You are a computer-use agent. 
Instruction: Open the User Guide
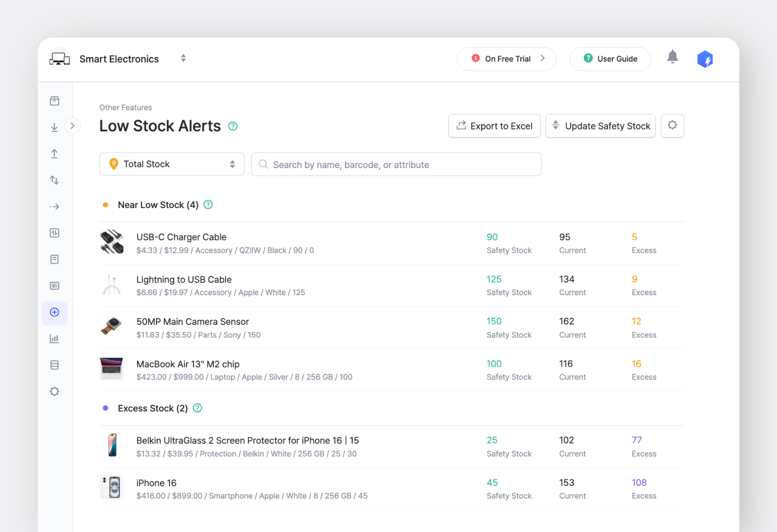[610, 59]
